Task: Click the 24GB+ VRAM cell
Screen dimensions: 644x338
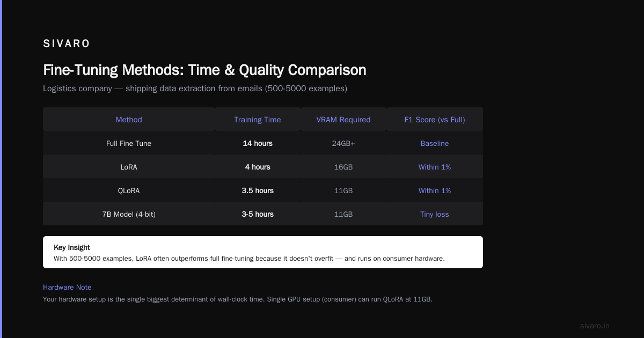Action: point(343,143)
